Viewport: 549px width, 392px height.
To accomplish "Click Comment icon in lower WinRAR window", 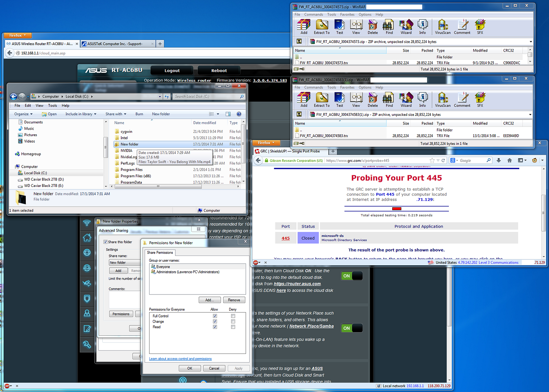I will (x=462, y=99).
